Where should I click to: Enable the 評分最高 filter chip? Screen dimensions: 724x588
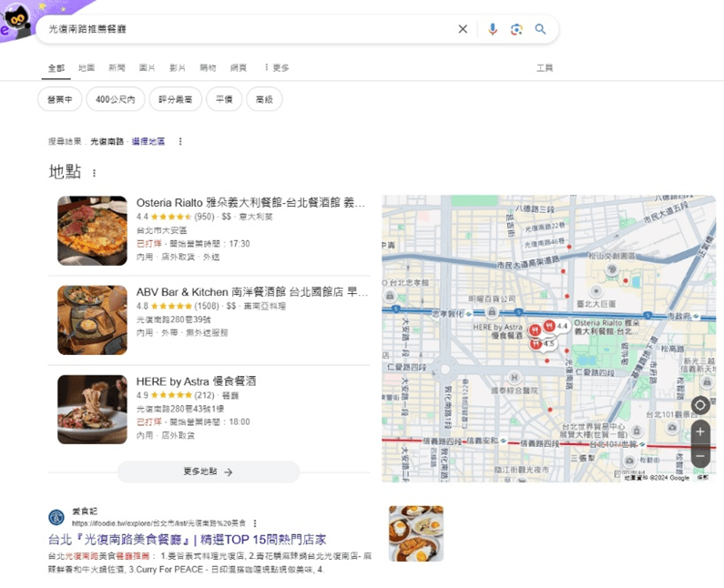(x=175, y=100)
